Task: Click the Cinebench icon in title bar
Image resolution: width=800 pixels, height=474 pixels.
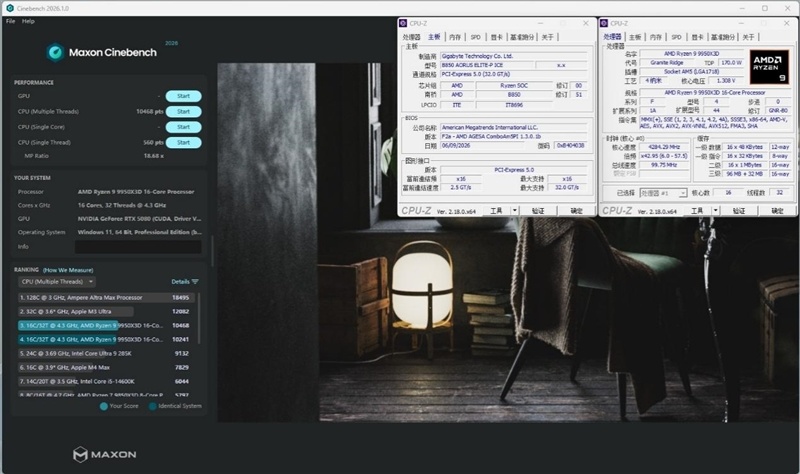Action: coord(10,8)
